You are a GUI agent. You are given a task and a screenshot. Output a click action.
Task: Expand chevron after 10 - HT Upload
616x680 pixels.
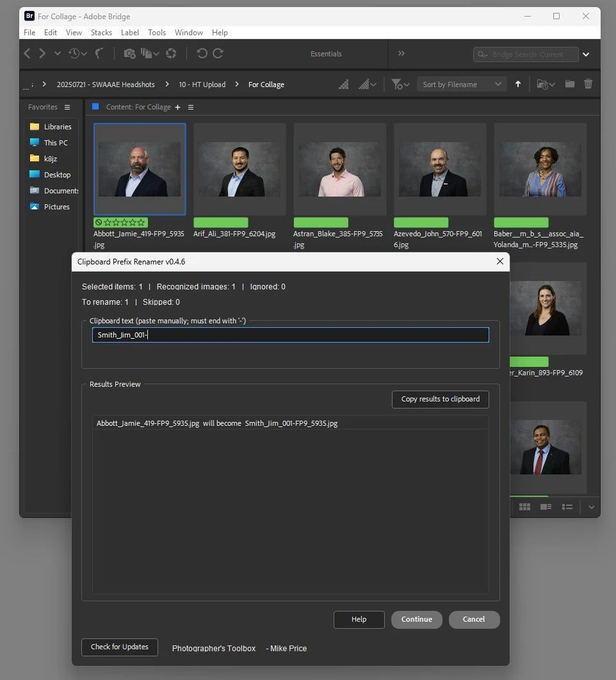(x=237, y=84)
